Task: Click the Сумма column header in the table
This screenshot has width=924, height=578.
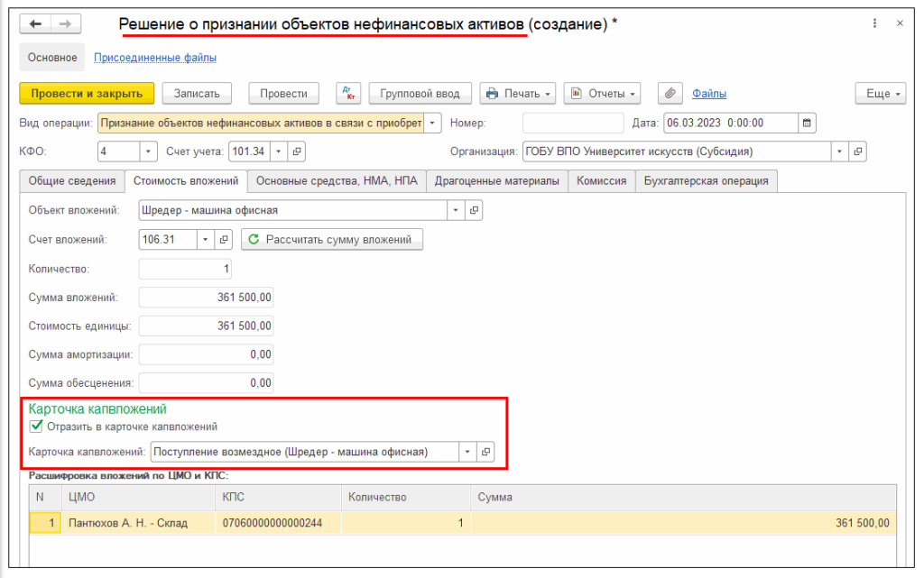Action: click(683, 497)
